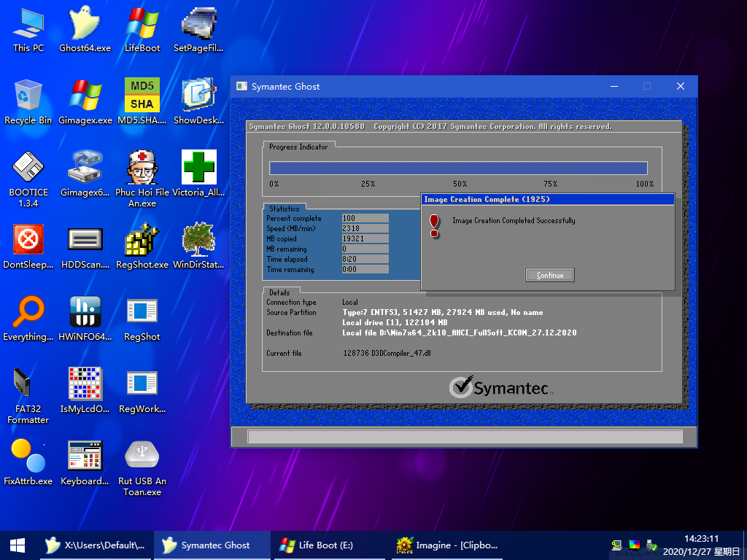Click the Destination file path text
Image resolution: width=747 pixels, height=560 pixels.
(x=460, y=332)
